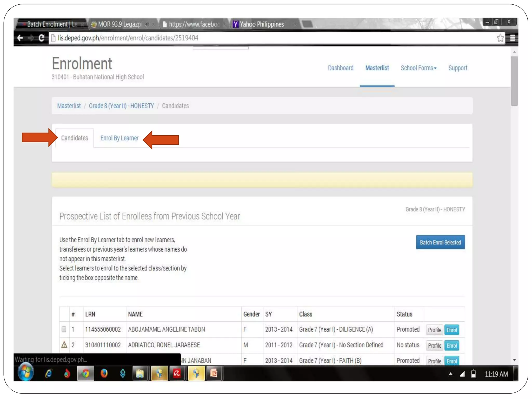Viewport: 532px width, 399px height.
Task: Open Profile of ABOJAMAME, ANGELINE TABON
Action: 434,330
